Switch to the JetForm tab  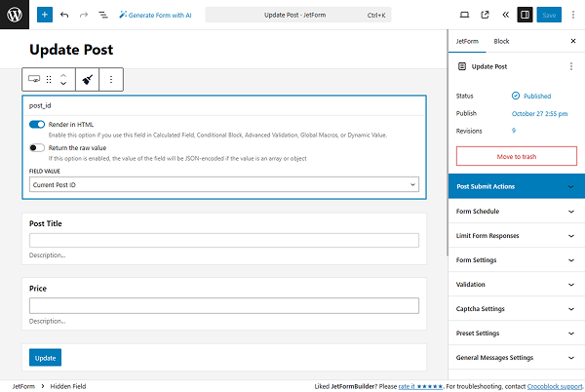[x=467, y=41]
